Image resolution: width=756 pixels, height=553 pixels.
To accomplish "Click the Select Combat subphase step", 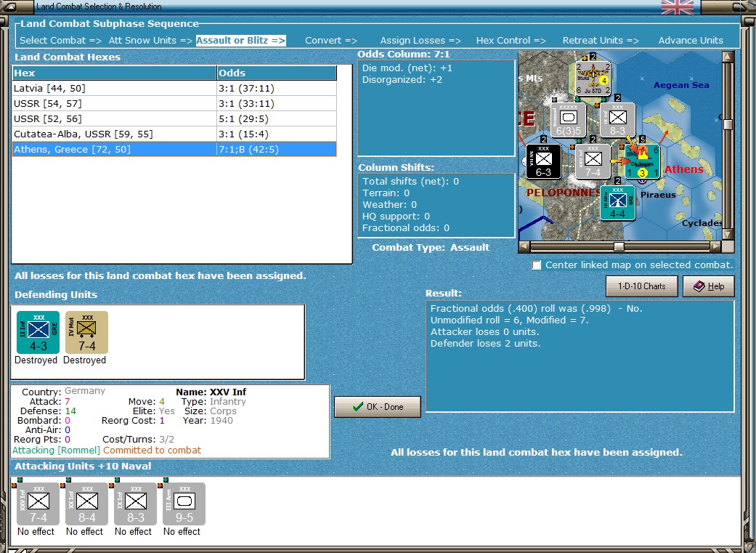I will (60, 41).
